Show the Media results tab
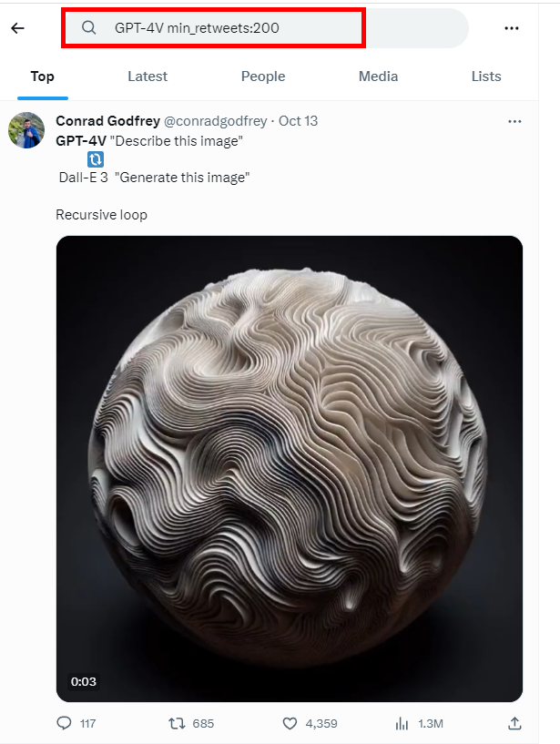Viewport: 560px width, 744px height. [378, 76]
